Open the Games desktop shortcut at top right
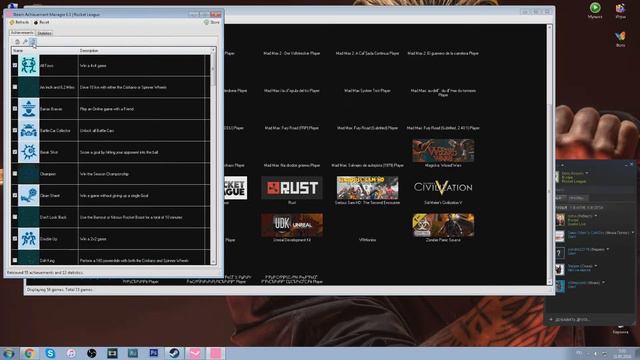Viewport: 640px width, 360px height. (x=620, y=11)
